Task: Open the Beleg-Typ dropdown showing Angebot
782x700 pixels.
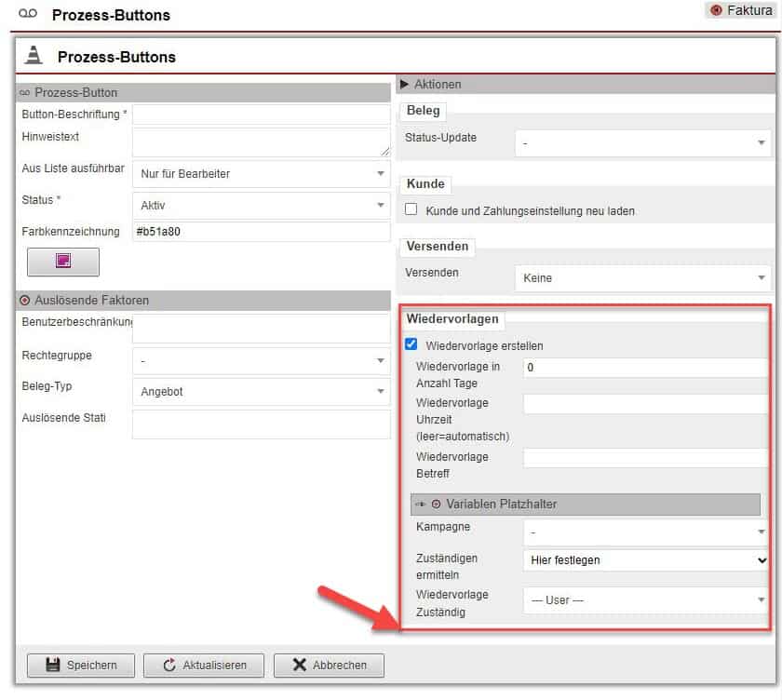Action: [x=261, y=392]
